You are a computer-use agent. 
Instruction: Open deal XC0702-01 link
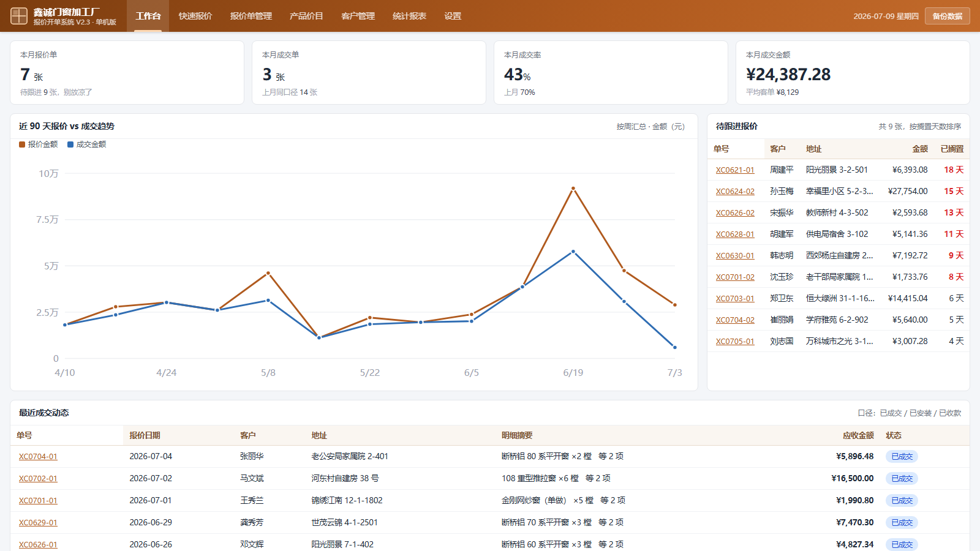(x=38, y=479)
